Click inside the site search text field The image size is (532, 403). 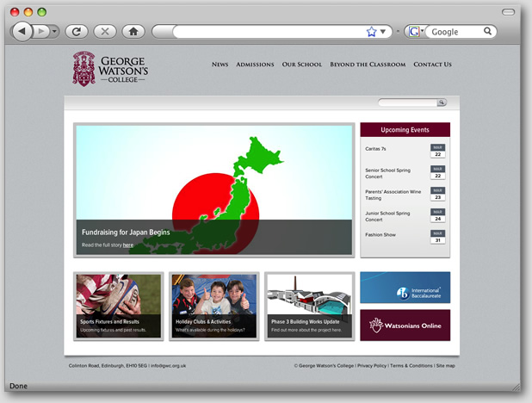[x=407, y=102]
